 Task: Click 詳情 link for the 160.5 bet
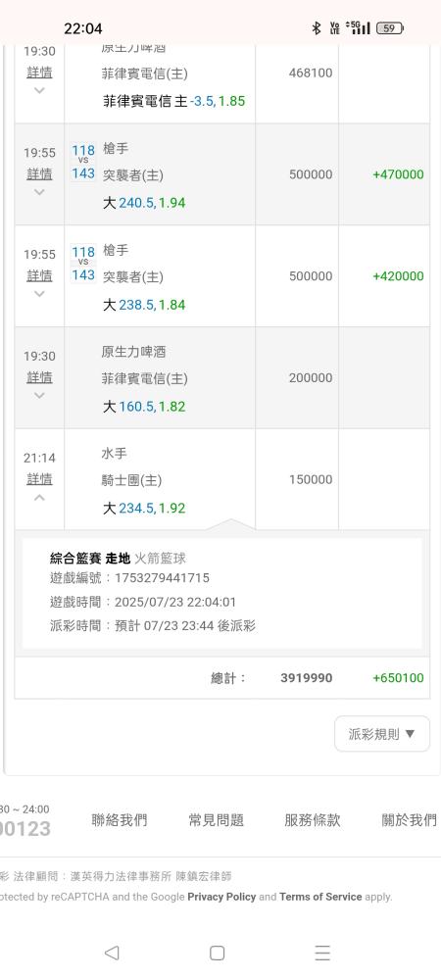[x=39, y=377]
